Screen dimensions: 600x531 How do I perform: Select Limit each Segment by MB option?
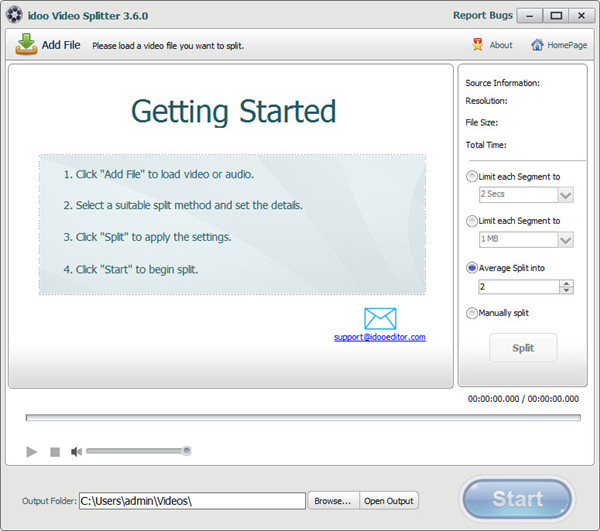click(472, 221)
